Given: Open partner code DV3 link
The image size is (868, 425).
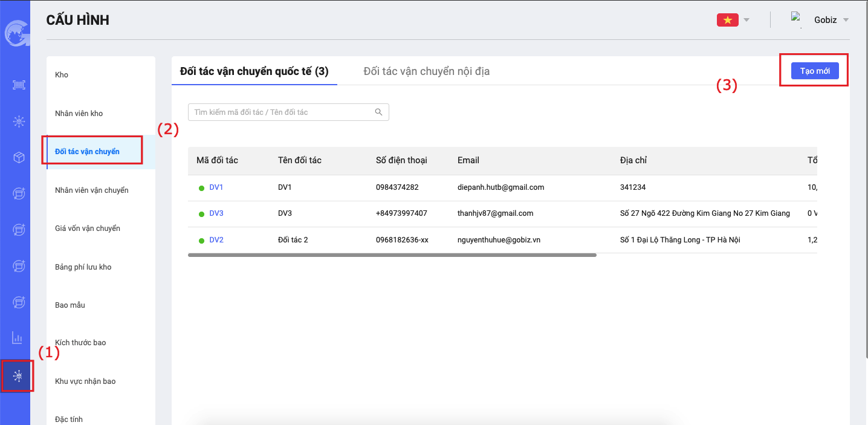Looking at the screenshot, I should point(216,213).
